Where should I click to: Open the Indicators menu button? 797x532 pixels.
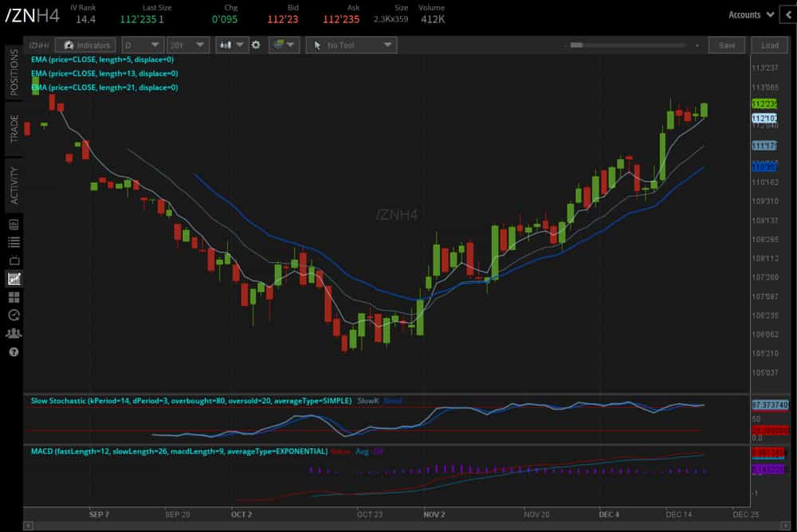coord(85,45)
